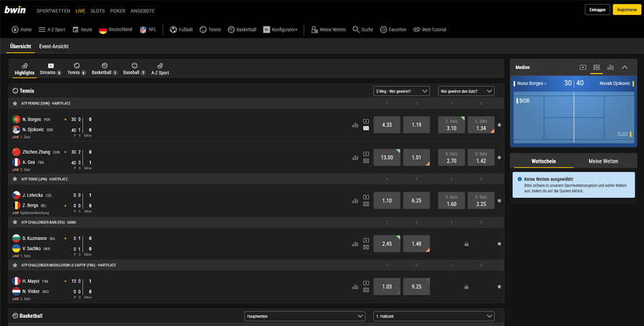Open 'Wer gewinnt den Satz?' dropdown
This screenshot has height=326, width=644.
466,91
